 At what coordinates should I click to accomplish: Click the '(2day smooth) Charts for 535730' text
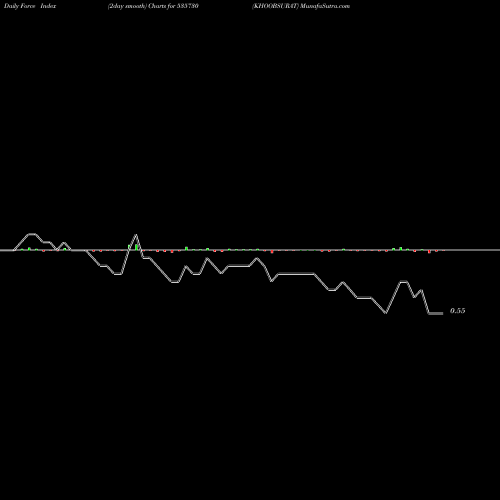point(153,6)
